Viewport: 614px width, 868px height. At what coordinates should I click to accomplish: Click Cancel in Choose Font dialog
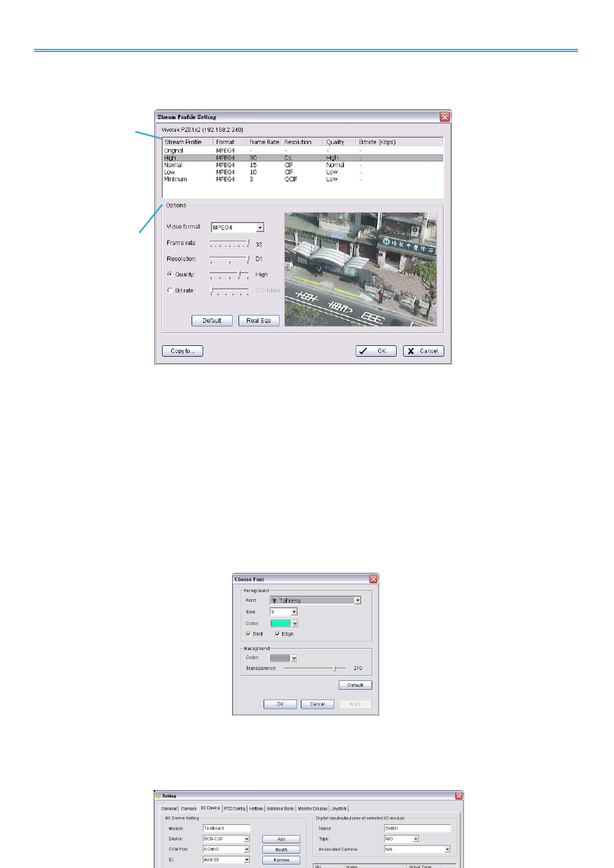tap(318, 705)
